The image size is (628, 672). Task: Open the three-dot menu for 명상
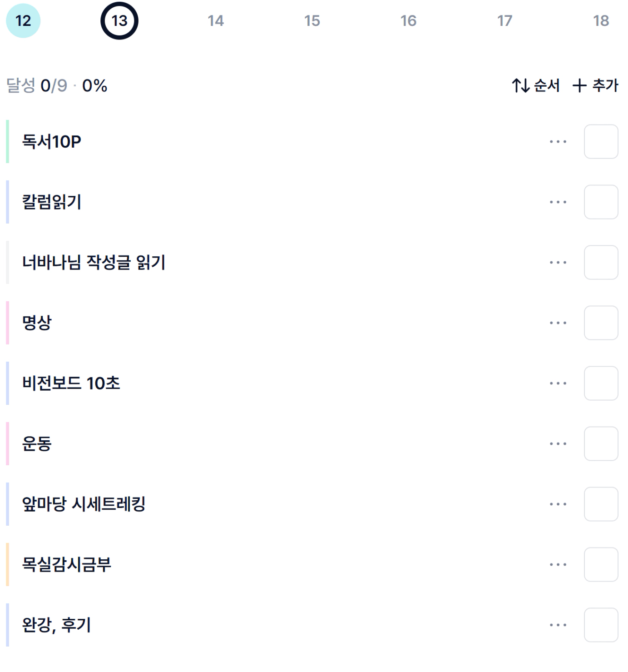pyautogui.click(x=558, y=323)
